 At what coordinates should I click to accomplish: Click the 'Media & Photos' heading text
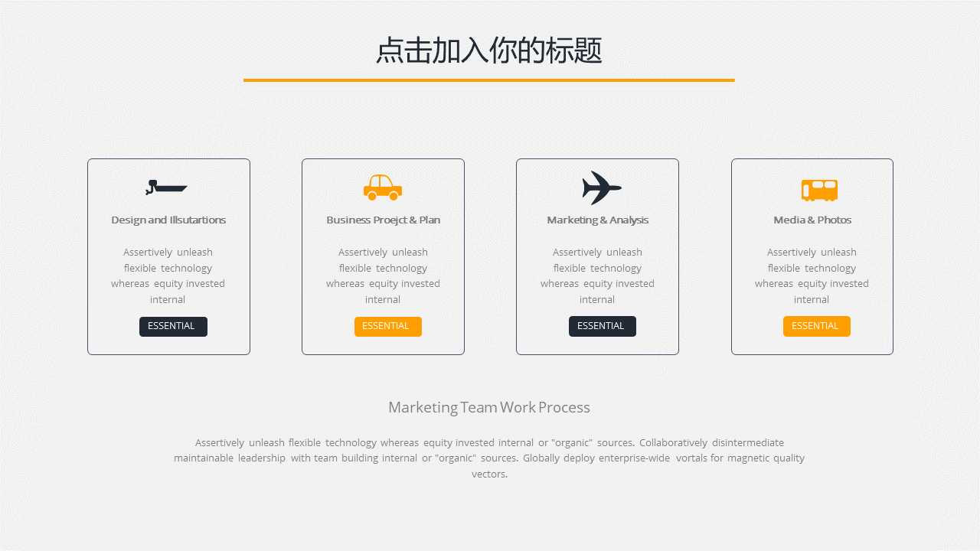[x=812, y=220]
